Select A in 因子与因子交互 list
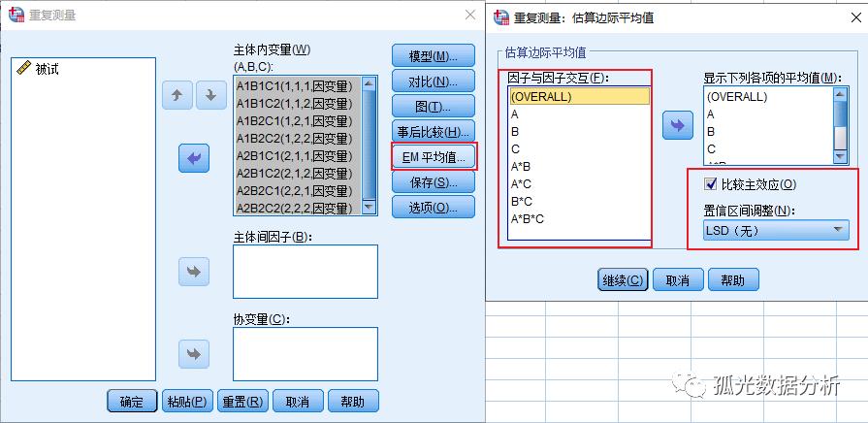868x423 pixels. [x=580, y=114]
